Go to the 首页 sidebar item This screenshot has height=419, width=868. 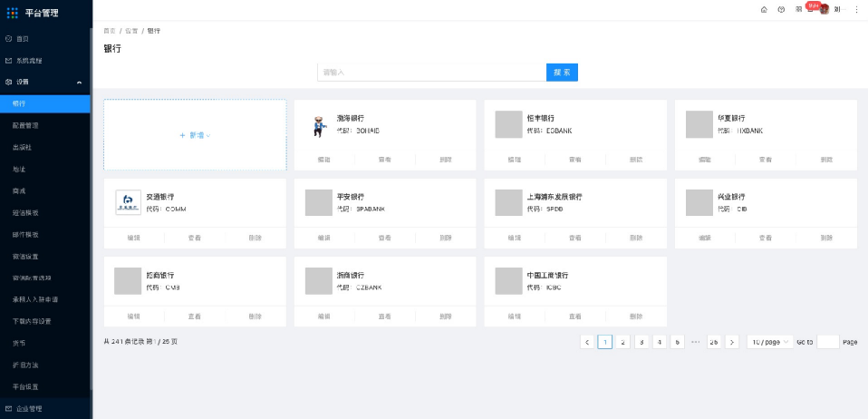click(x=44, y=39)
